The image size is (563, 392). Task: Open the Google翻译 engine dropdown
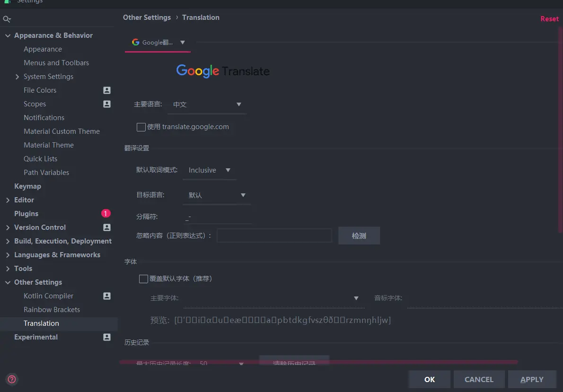click(x=158, y=43)
